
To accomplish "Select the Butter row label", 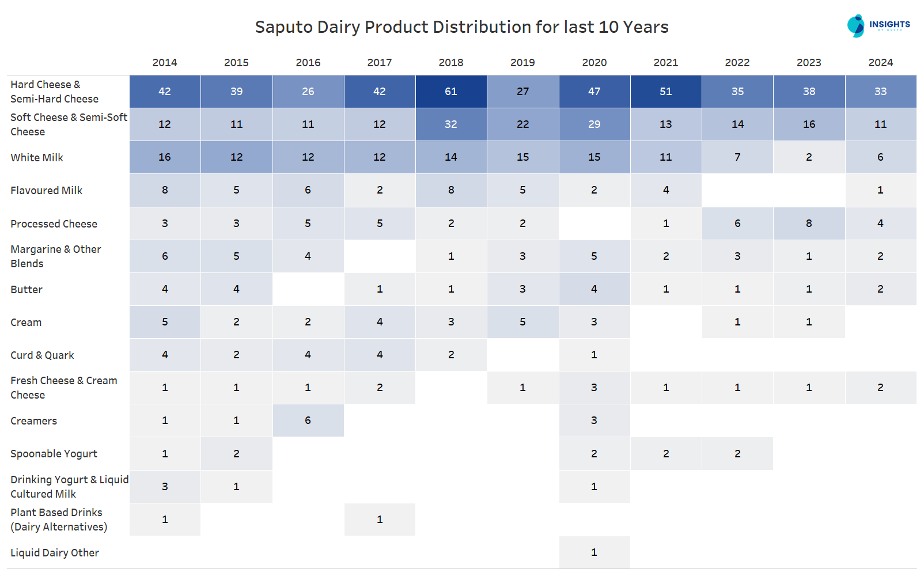I will pyautogui.click(x=26, y=290).
